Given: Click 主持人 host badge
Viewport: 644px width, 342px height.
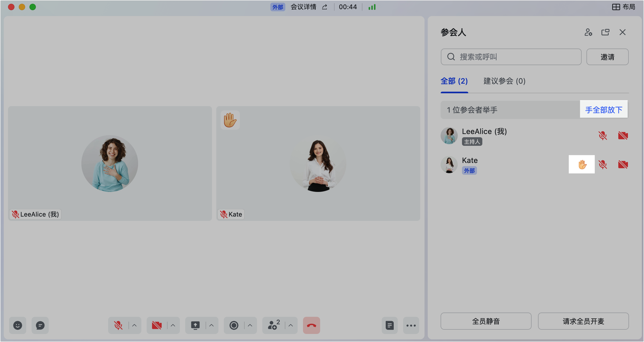Looking at the screenshot, I should [x=472, y=142].
